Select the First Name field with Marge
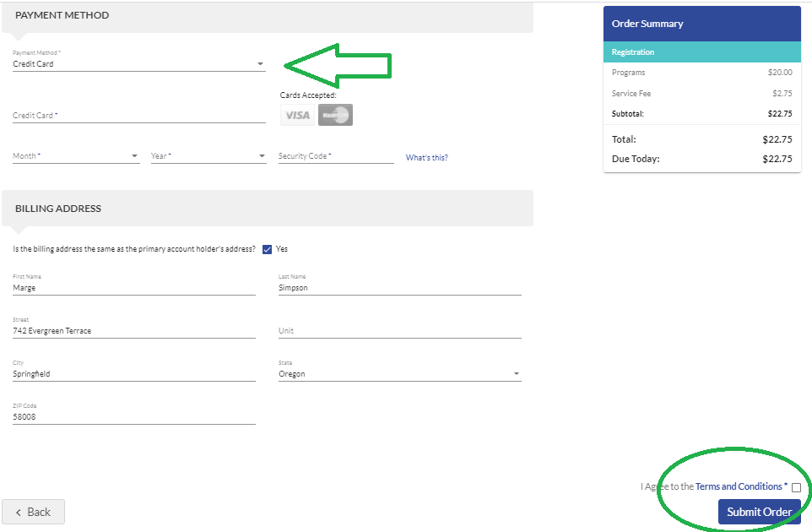This screenshot has height=532, width=812. (x=134, y=288)
